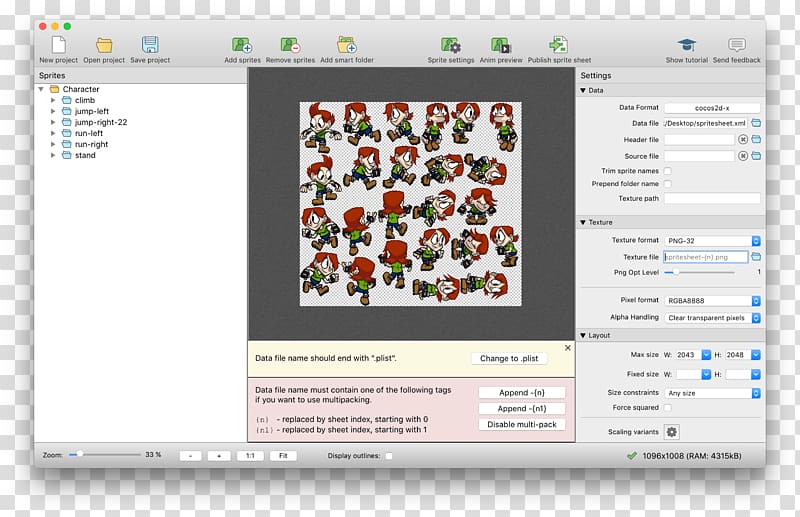Viewport: 800px width, 517px height.
Task: Browse for Data file folder icon
Action: tap(756, 123)
